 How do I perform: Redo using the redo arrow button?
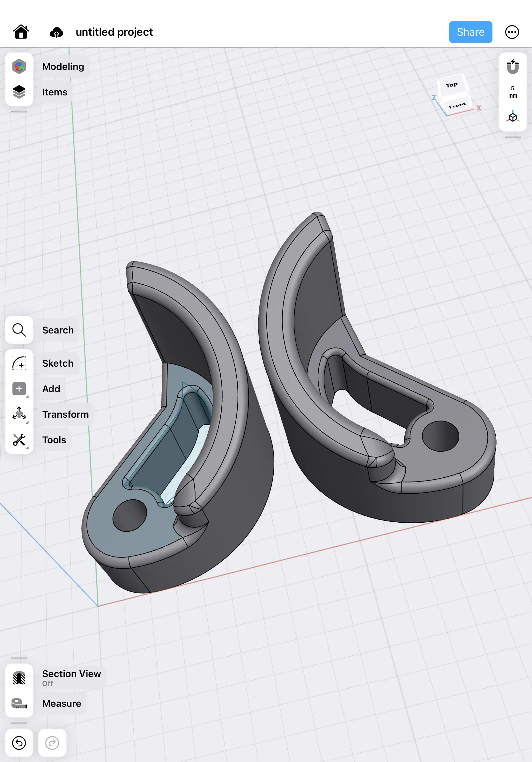tap(52, 743)
